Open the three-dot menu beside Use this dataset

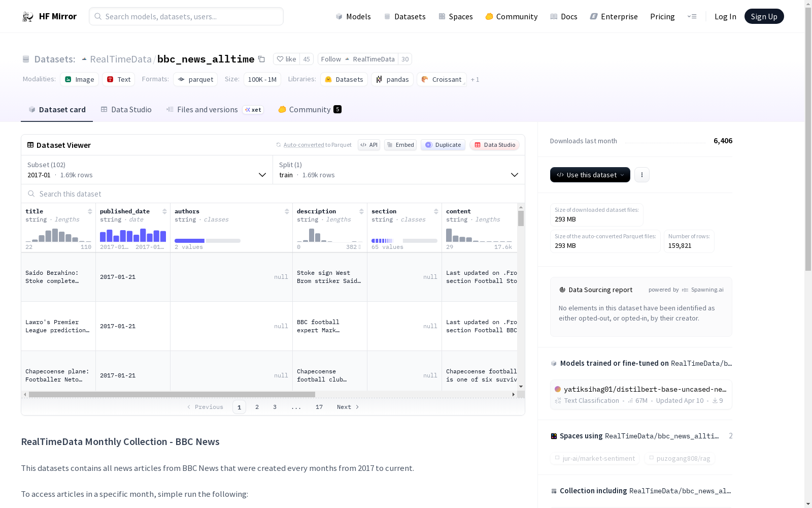[x=642, y=175]
